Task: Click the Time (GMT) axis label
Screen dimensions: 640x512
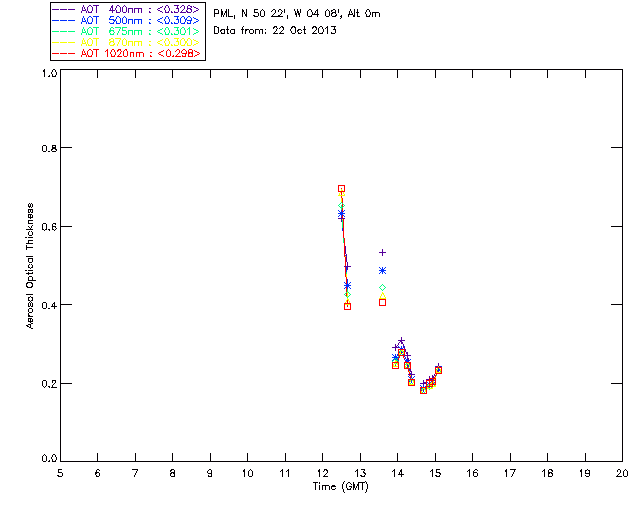Action: coord(340,487)
